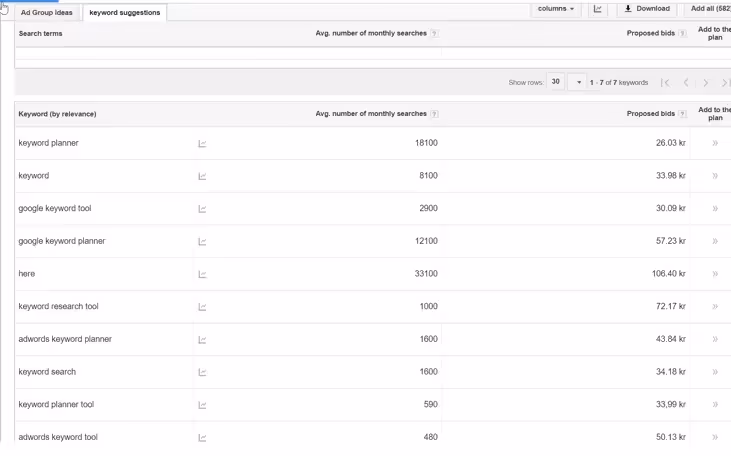
Task: Sort keyword table by Avg. monthly searches
Action: [x=371, y=114]
